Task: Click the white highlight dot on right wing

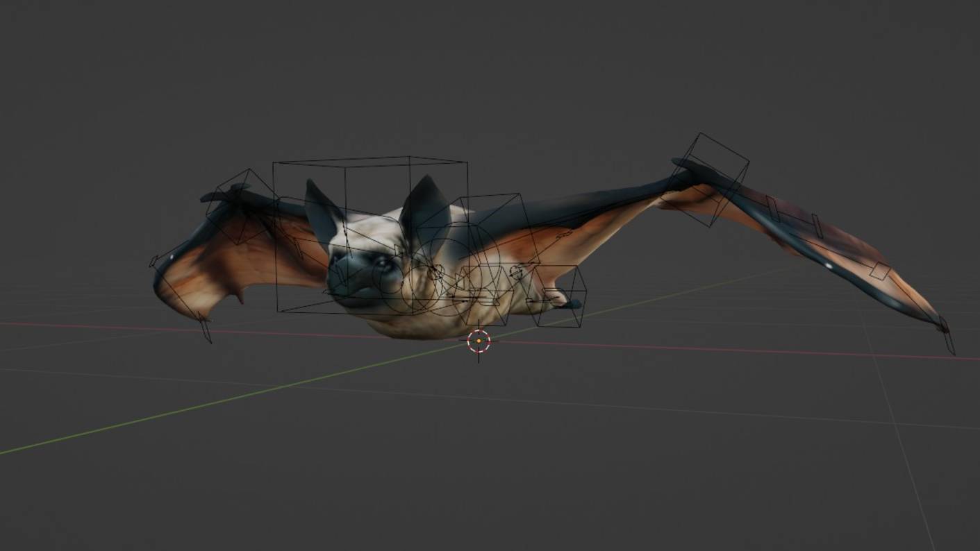Action: click(827, 264)
